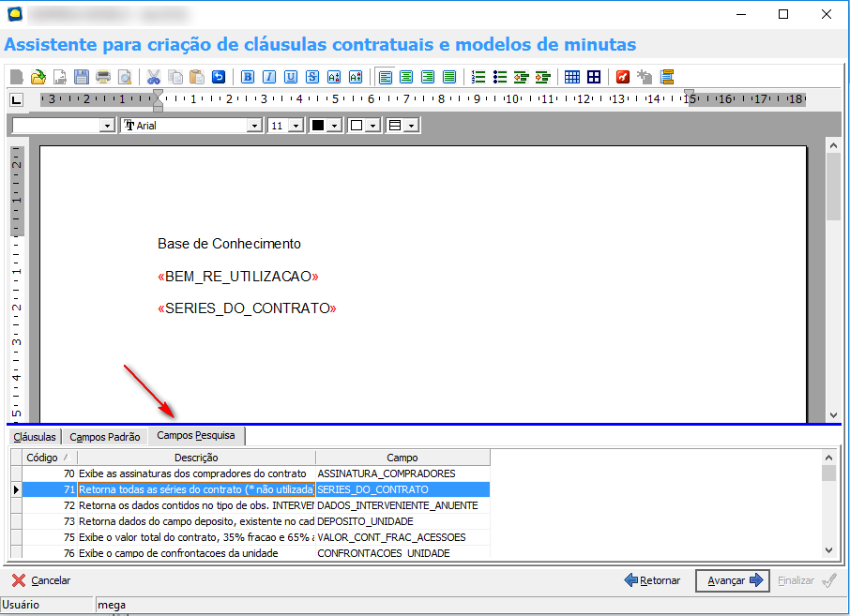Switch to the Cláusulas tab
This screenshot has width=850, height=616.
[x=36, y=437]
